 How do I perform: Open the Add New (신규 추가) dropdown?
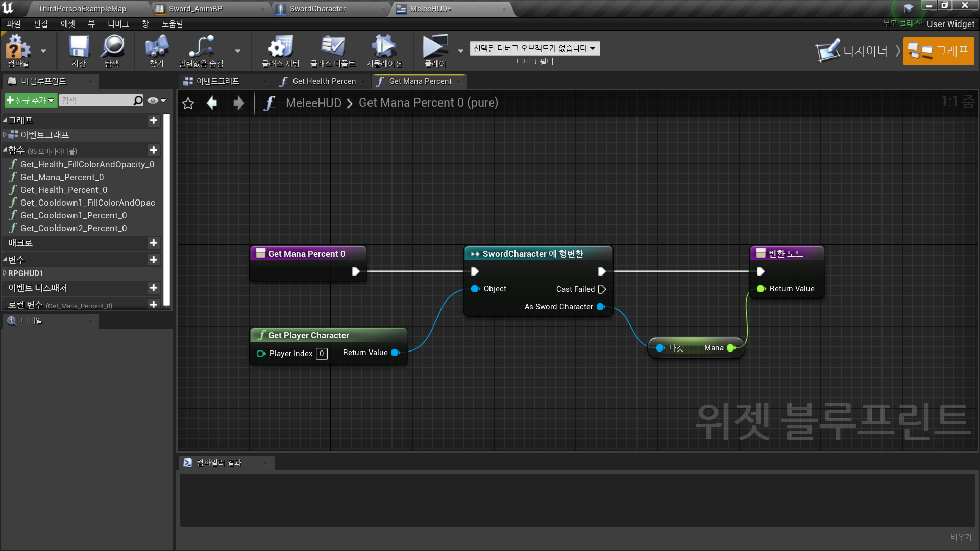[x=30, y=101]
